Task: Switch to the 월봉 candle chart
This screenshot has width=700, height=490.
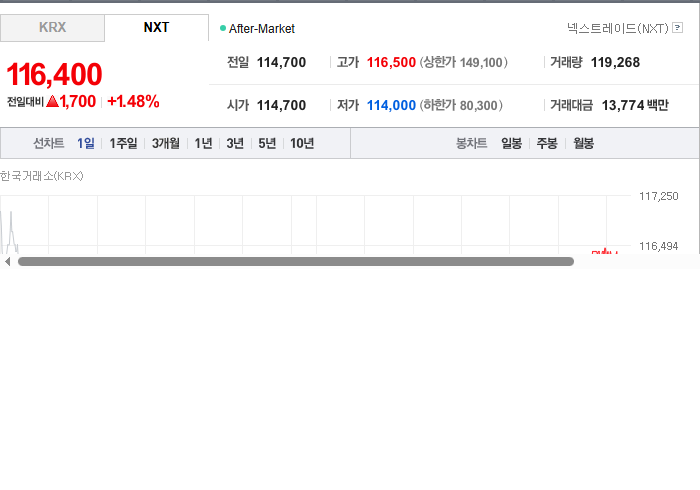Action: [x=583, y=143]
